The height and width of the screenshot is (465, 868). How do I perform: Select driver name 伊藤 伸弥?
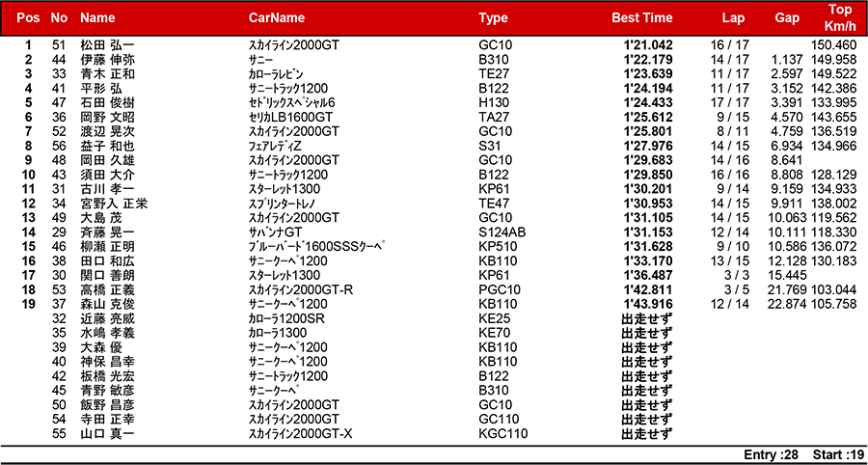[107, 60]
